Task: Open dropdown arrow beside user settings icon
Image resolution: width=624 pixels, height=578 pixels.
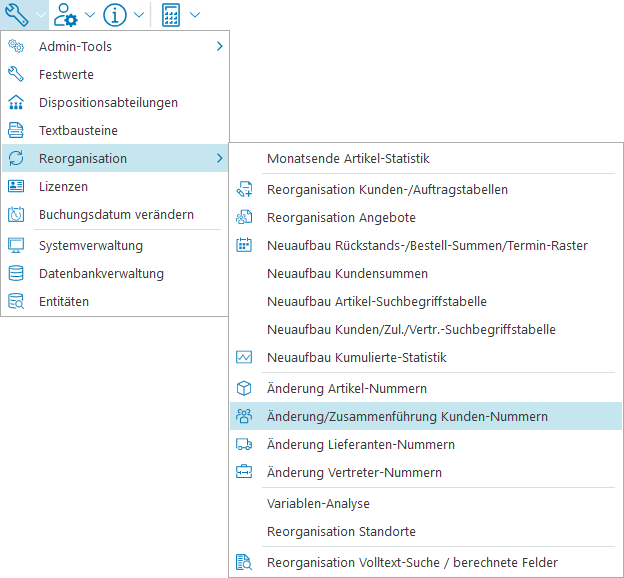Action: [90, 15]
